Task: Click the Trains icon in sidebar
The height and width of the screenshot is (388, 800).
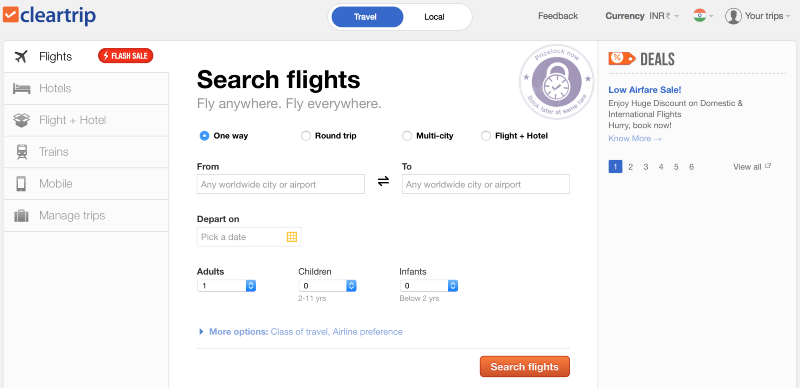Action: [21, 152]
